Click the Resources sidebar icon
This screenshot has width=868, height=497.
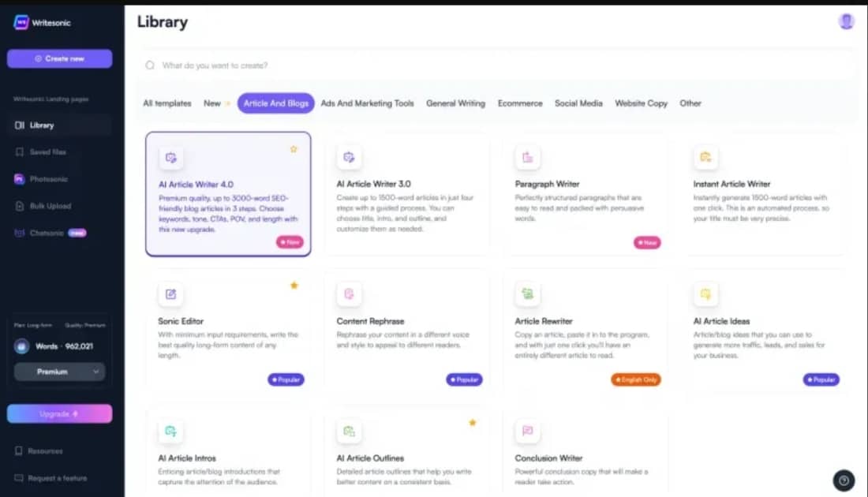pos(19,450)
